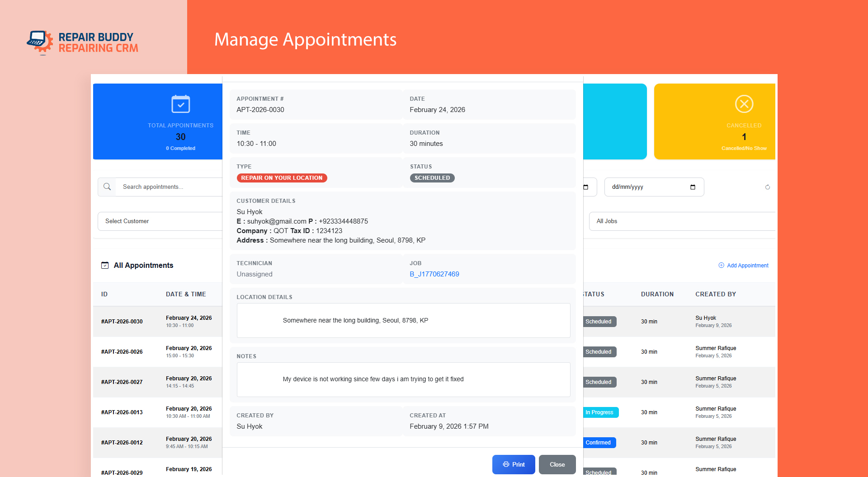Screen dimensions: 868x477
Task: Click the Created By column header
Action: [x=716, y=294]
